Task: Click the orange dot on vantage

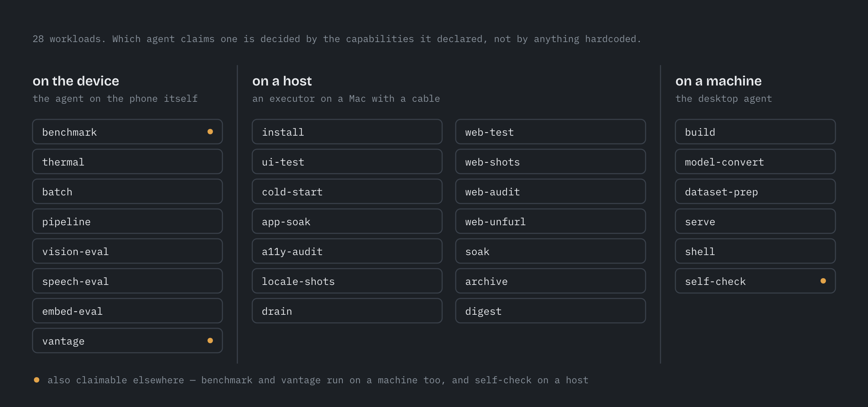Action: pyautogui.click(x=210, y=341)
